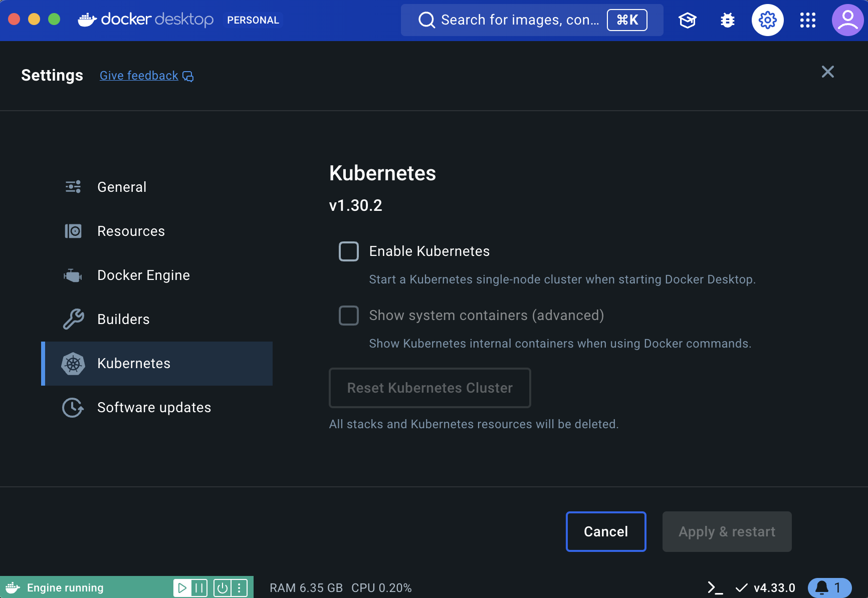Click the update checkmark icon
868x598 pixels.
[x=741, y=587]
